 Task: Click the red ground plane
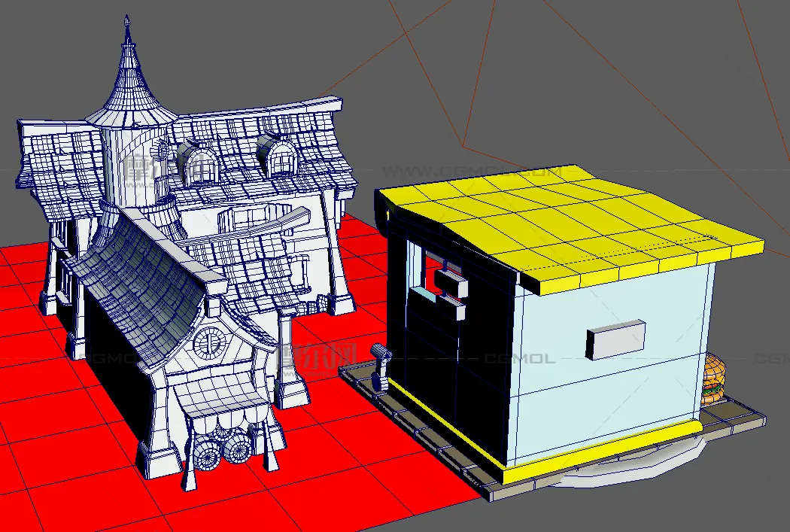[68, 467]
